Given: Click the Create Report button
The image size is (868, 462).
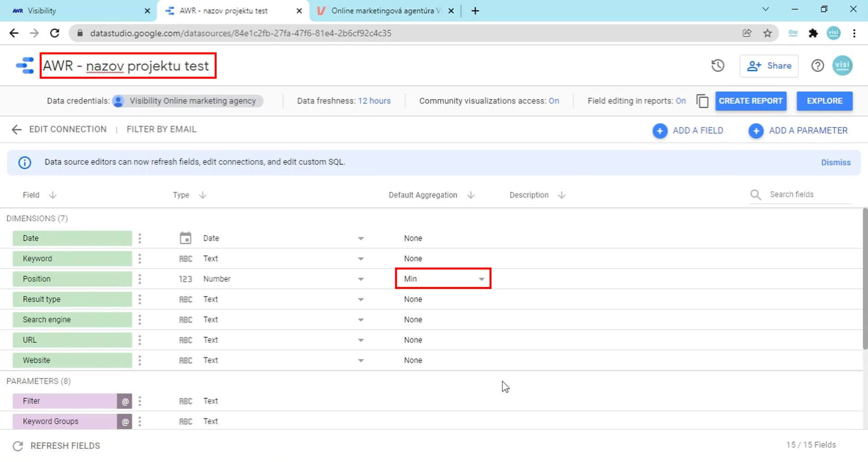Looking at the screenshot, I should click(750, 101).
